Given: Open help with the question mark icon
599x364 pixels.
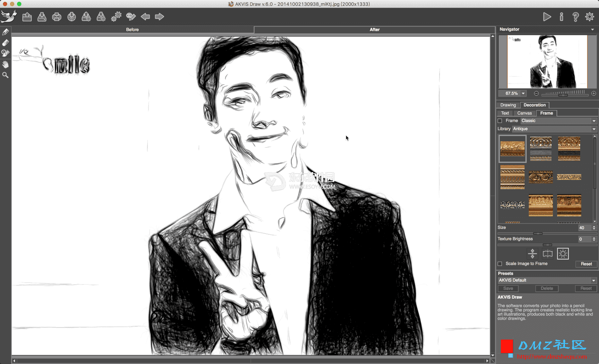Looking at the screenshot, I should [x=576, y=17].
